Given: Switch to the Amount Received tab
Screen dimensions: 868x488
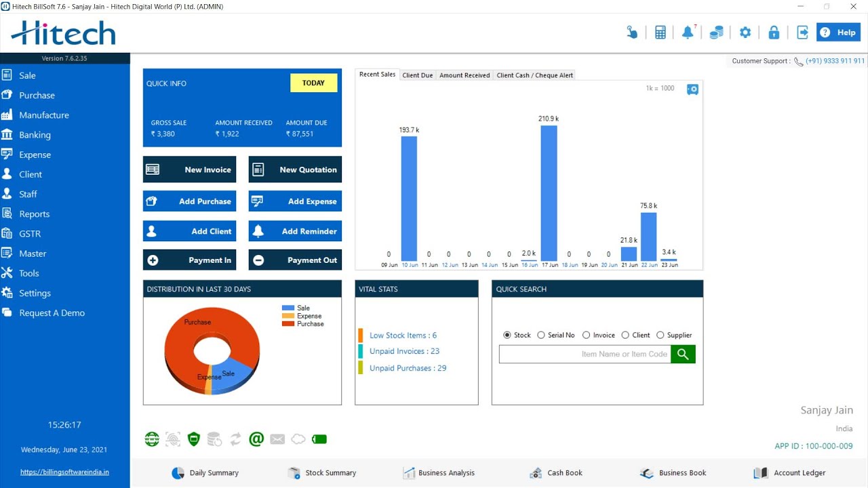Looking at the screenshot, I should coord(465,75).
